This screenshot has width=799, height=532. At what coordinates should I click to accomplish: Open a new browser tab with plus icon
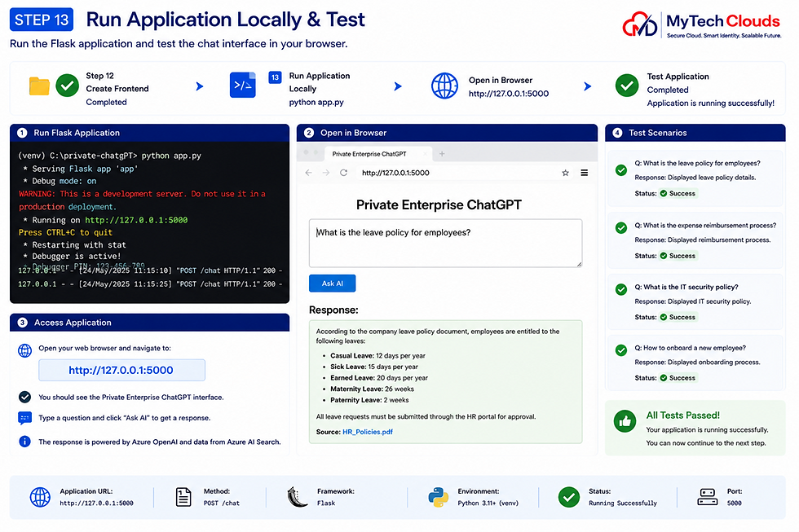click(x=442, y=154)
